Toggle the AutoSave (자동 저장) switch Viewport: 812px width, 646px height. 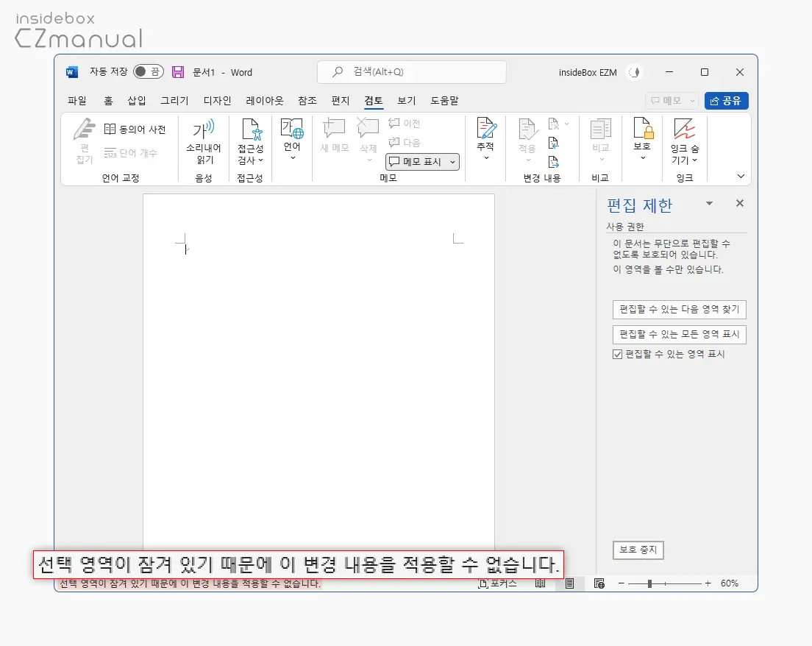148,71
